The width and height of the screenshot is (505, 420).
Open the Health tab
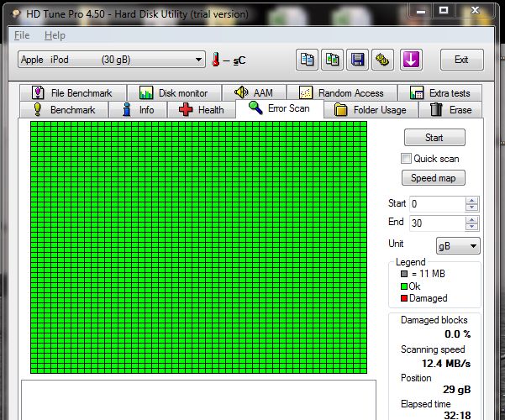click(201, 110)
